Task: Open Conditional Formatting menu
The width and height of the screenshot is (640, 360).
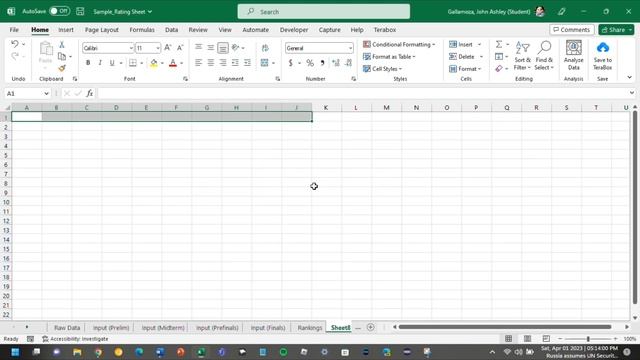Action: click(399, 44)
